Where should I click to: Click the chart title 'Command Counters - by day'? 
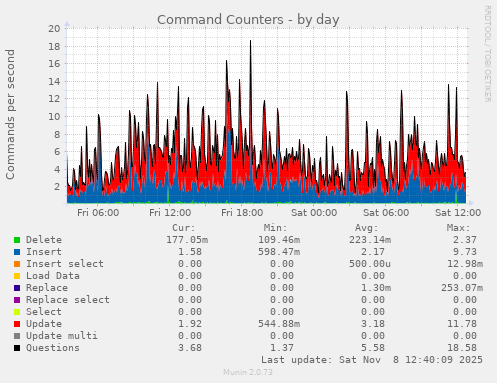[248, 20]
